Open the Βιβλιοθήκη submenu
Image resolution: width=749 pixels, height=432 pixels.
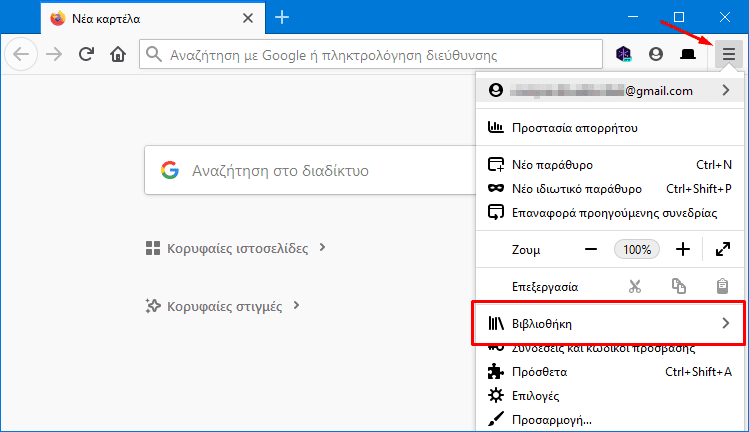coord(610,324)
